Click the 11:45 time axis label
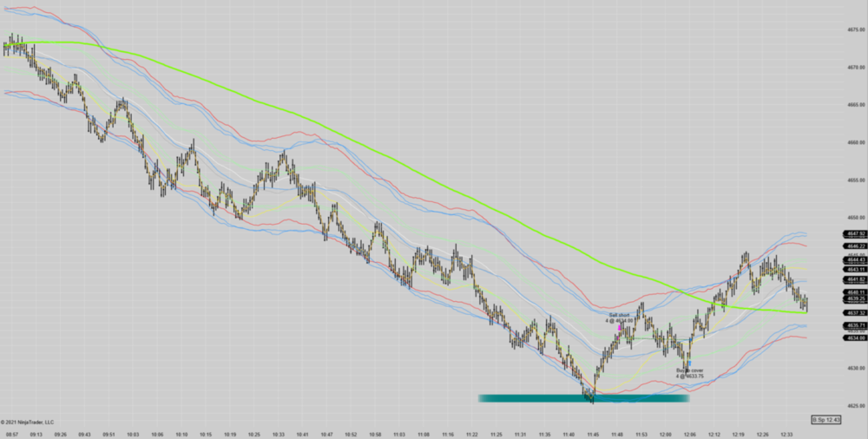Image resolution: width=868 pixels, height=439 pixels. pyautogui.click(x=594, y=434)
